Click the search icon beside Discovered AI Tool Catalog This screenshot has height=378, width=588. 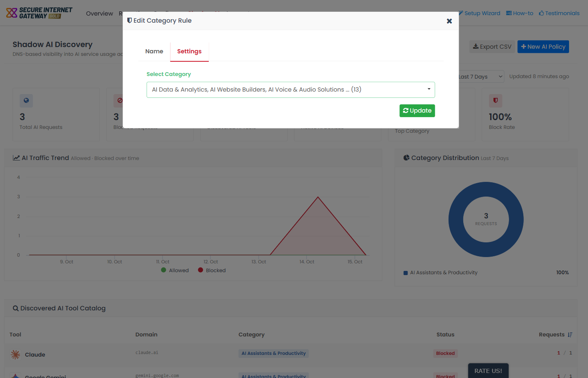[16, 308]
